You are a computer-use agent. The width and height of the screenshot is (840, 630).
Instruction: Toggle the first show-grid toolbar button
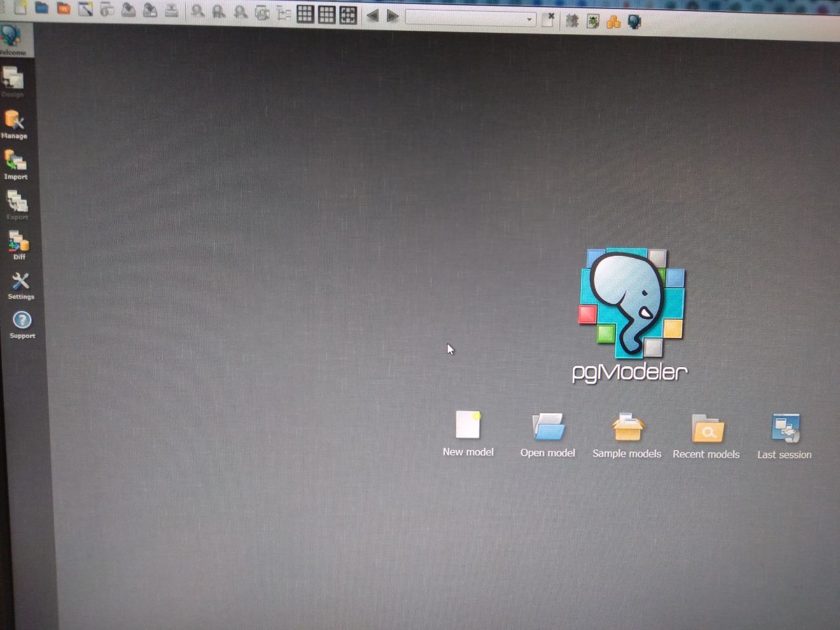point(305,14)
